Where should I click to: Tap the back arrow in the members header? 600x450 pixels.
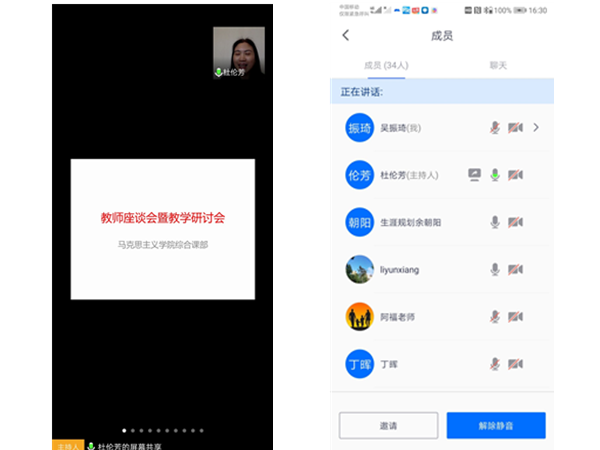[x=346, y=36]
